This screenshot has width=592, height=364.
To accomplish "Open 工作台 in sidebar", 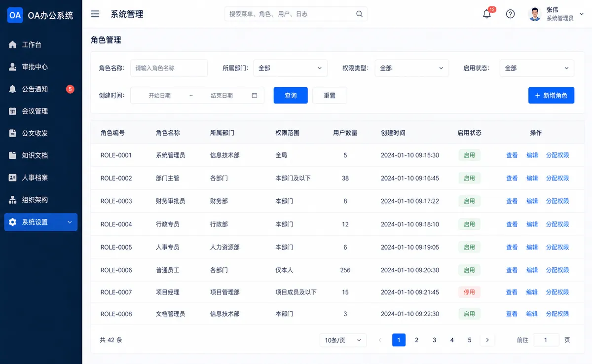I will [x=41, y=44].
